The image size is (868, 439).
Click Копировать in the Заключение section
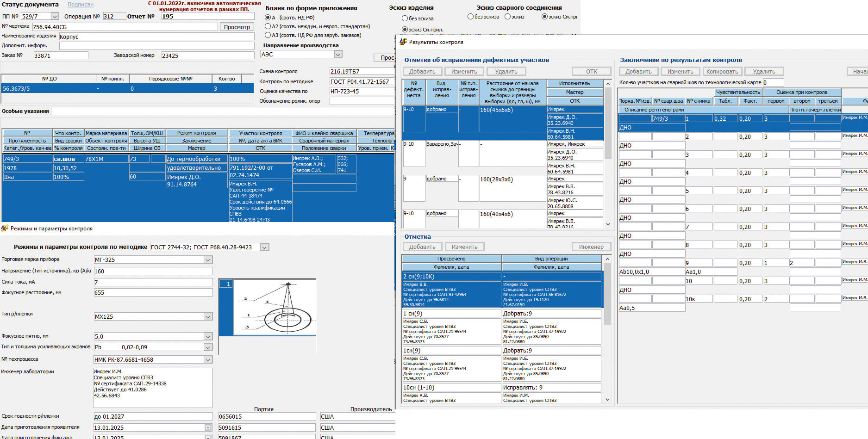[722, 72]
